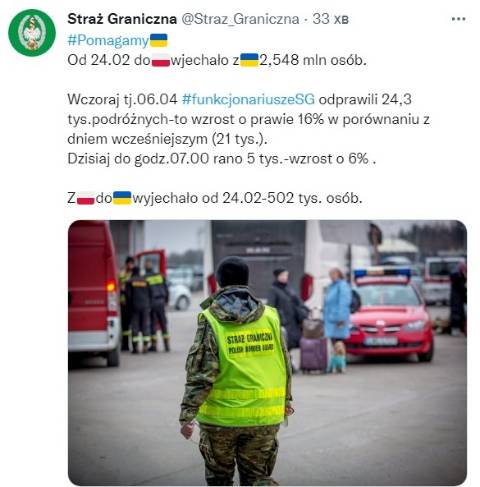Open the @Straz_Graniczna handle link
Screen dimensions: 480x487
[240, 19]
